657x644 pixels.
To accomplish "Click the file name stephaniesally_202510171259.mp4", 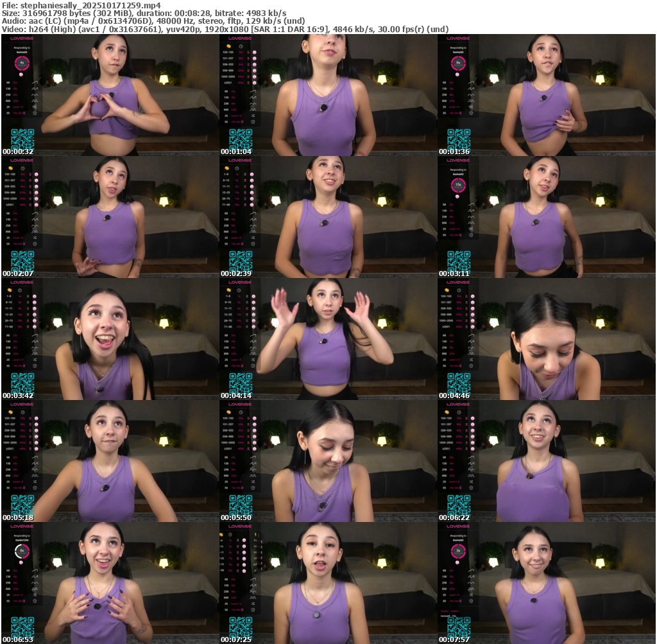I will 90,5.
